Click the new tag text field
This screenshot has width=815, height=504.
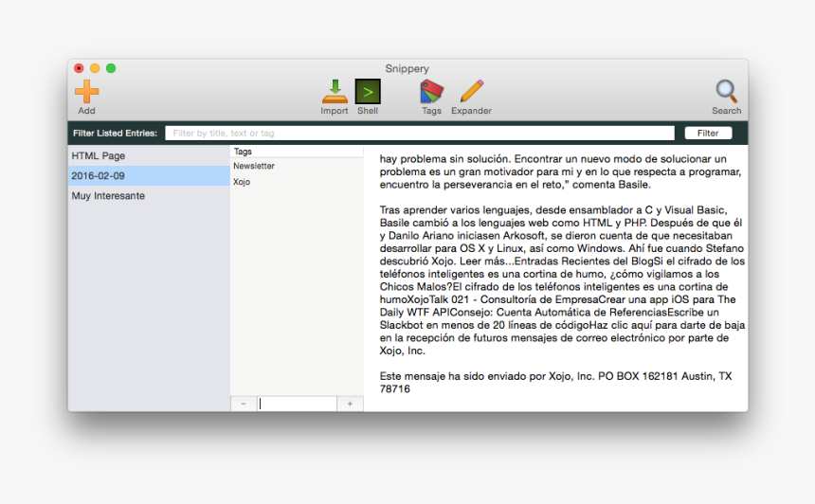click(297, 404)
